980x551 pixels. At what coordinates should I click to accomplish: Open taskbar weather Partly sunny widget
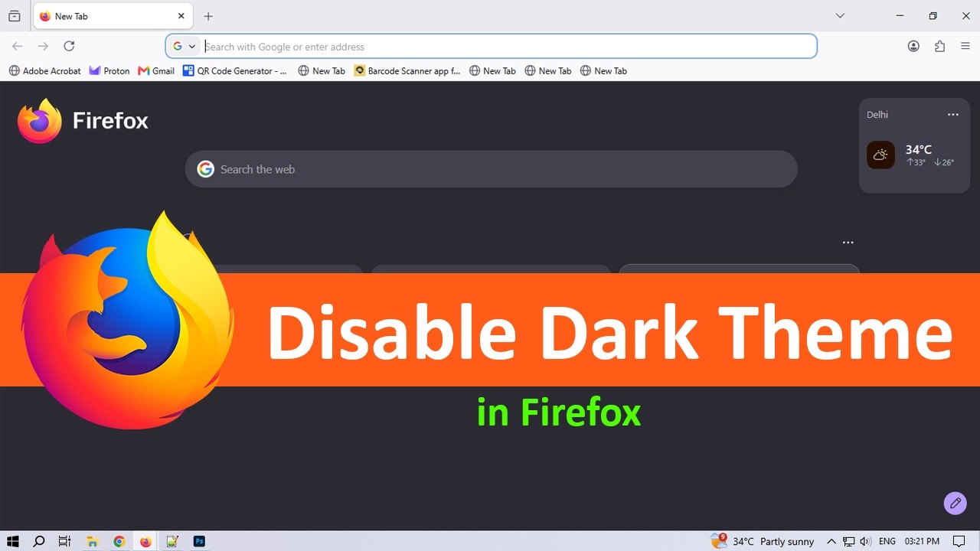point(763,541)
